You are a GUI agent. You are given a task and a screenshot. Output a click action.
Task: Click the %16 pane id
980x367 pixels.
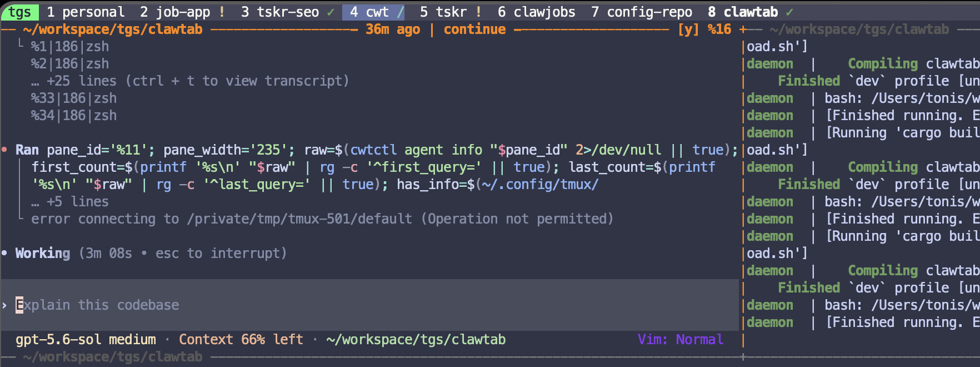pos(719,29)
